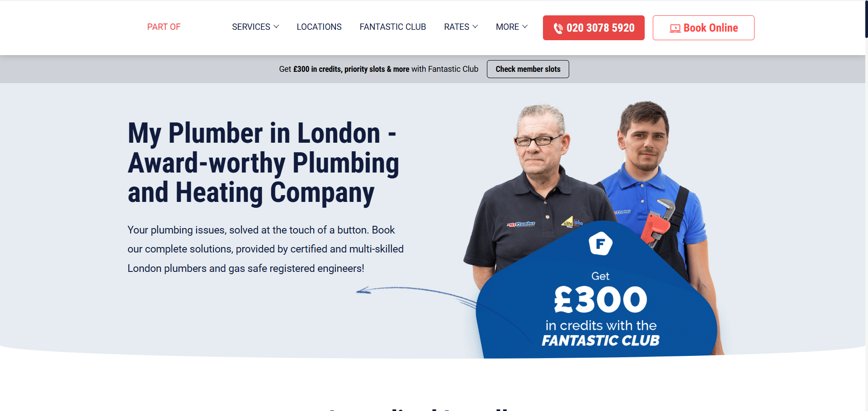Image resolution: width=868 pixels, height=411 pixels.
Task: Open the More menu
Action: (512, 27)
